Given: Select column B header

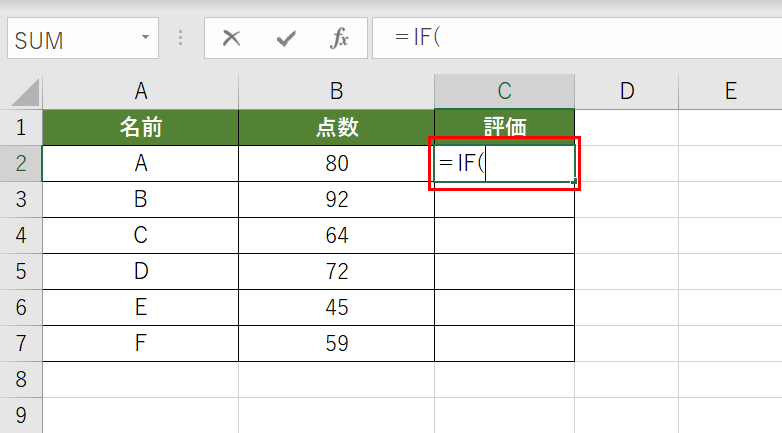Looking at the screenshot, I should click(337, 92).
